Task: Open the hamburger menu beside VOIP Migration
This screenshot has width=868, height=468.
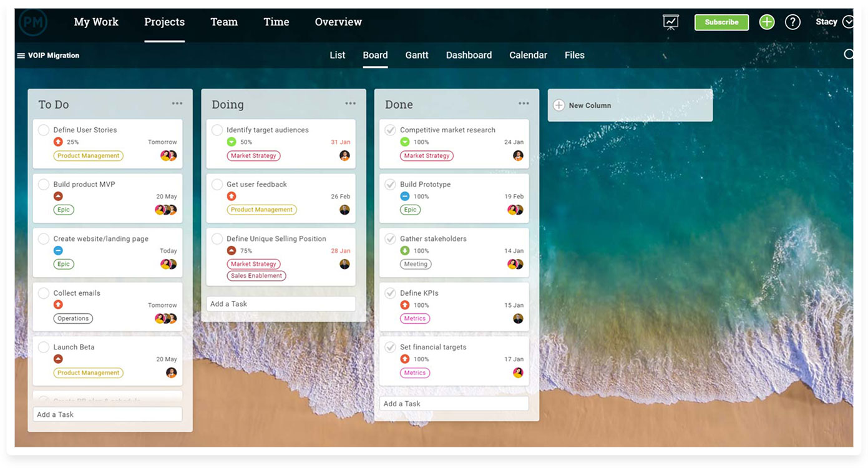Action: point(21,56)
